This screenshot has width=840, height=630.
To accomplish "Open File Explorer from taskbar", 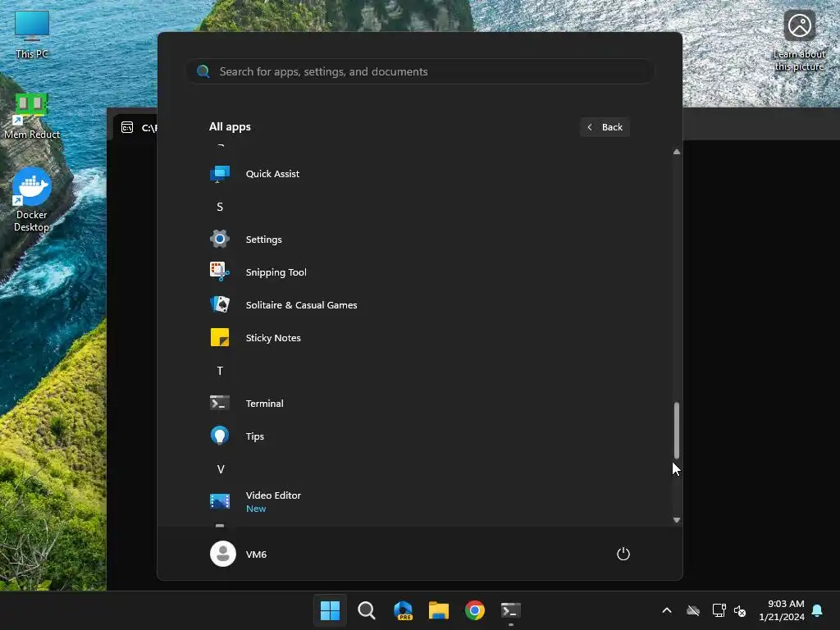I will coord(439,610).
